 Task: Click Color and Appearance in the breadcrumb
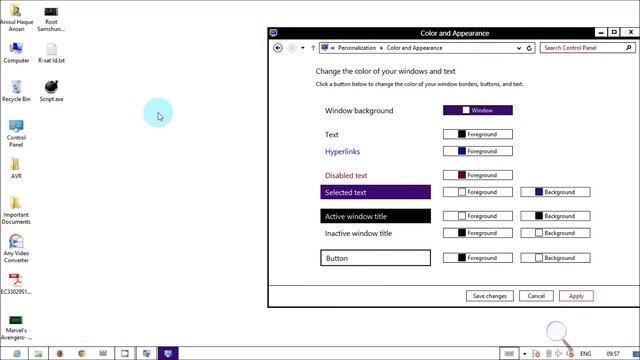click(414, 48)
